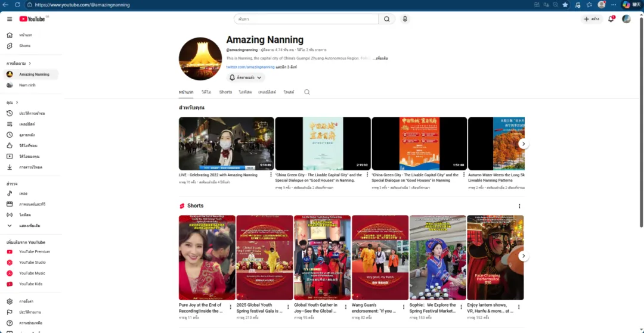Open the subscribed bell dropdown
The height and width of the screenshot is (333, 644).
point(246,77)
